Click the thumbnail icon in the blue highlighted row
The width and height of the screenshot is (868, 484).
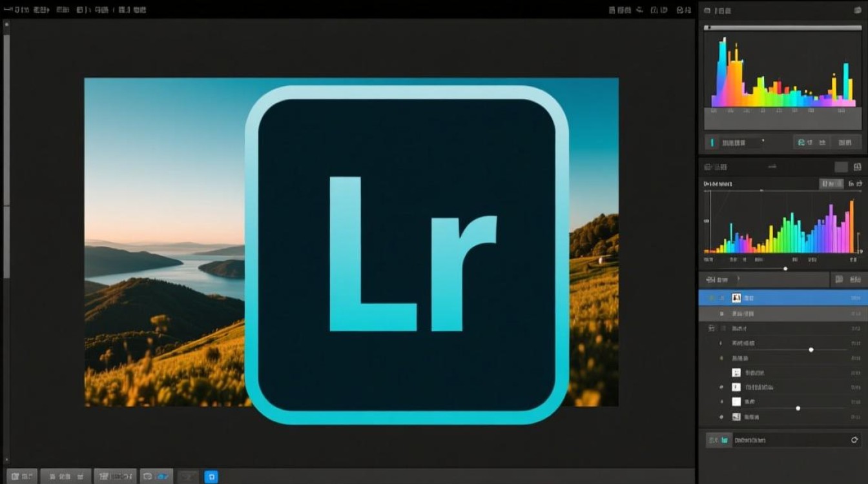click(736, 298)
